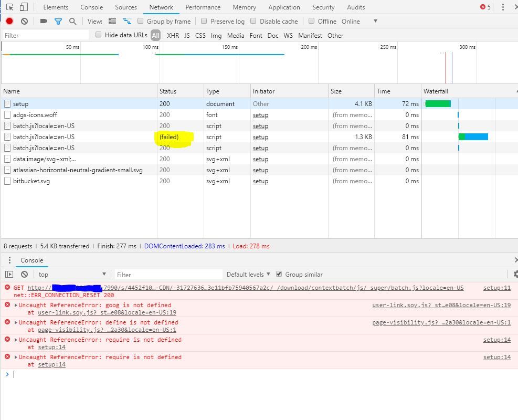
Task: Click the GET error red icon in the console
Action: pyautogui.click(x=7, y=288)
